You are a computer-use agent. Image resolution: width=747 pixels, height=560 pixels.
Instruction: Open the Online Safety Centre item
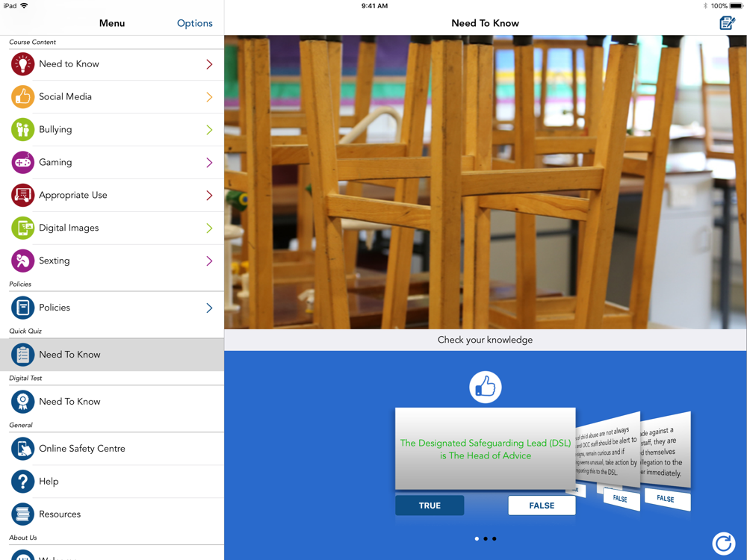112,449
